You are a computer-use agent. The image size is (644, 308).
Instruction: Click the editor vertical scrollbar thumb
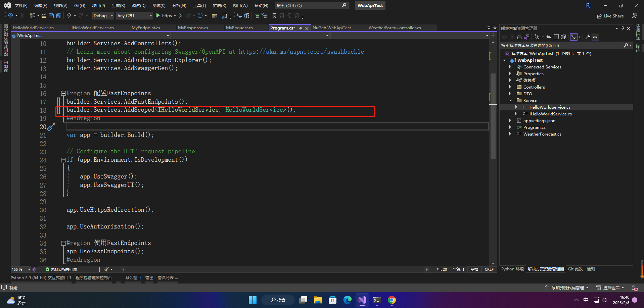pos(493,116)
